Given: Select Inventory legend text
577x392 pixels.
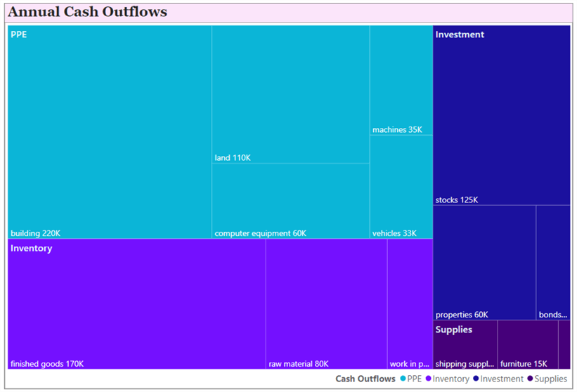Looking at the screenshot, I should pyautogui.click(x=450, y=379).
